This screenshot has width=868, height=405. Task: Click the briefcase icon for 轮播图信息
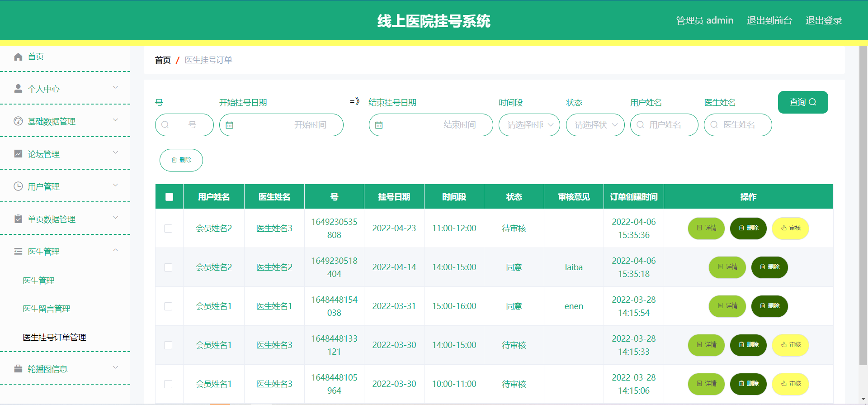pyautogui.click(x=18, y=369)
